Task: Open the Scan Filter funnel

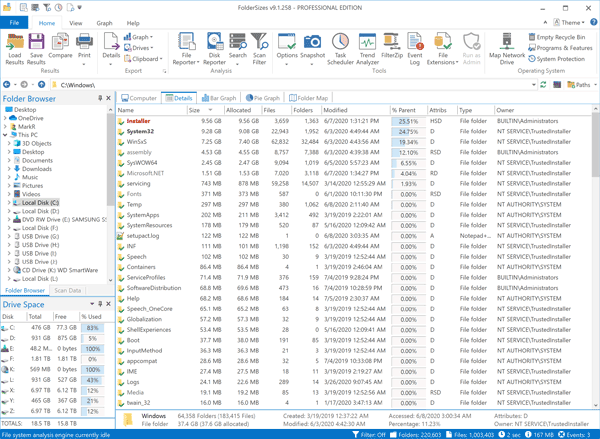Action: click(259, 49)
